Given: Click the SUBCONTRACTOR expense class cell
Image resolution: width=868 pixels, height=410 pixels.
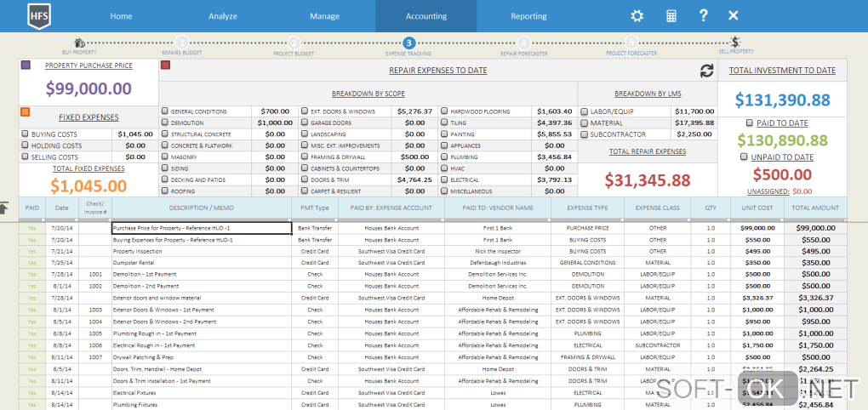Looking at the screenshot, I should [658, 345].
